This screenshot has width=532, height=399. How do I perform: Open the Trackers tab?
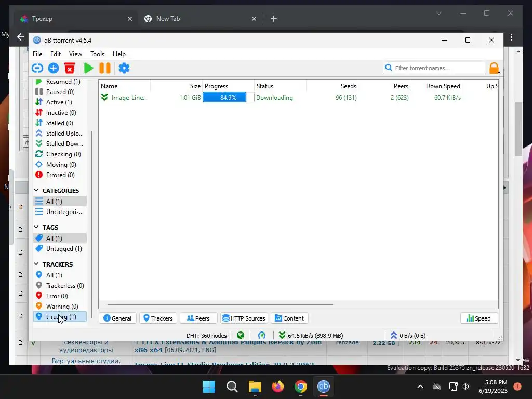(158, 318)
